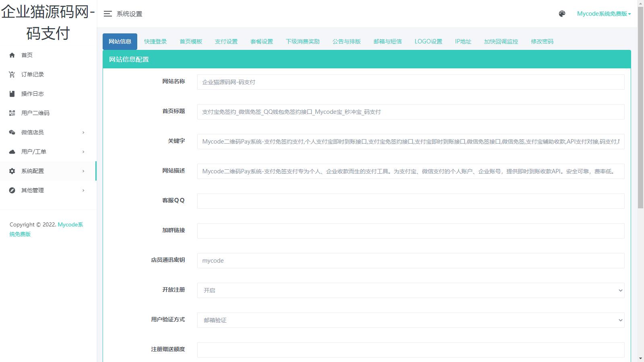The image size is (644, 362).
Task: Open the 修改密码 tab
Action: (x=542, y=41)
